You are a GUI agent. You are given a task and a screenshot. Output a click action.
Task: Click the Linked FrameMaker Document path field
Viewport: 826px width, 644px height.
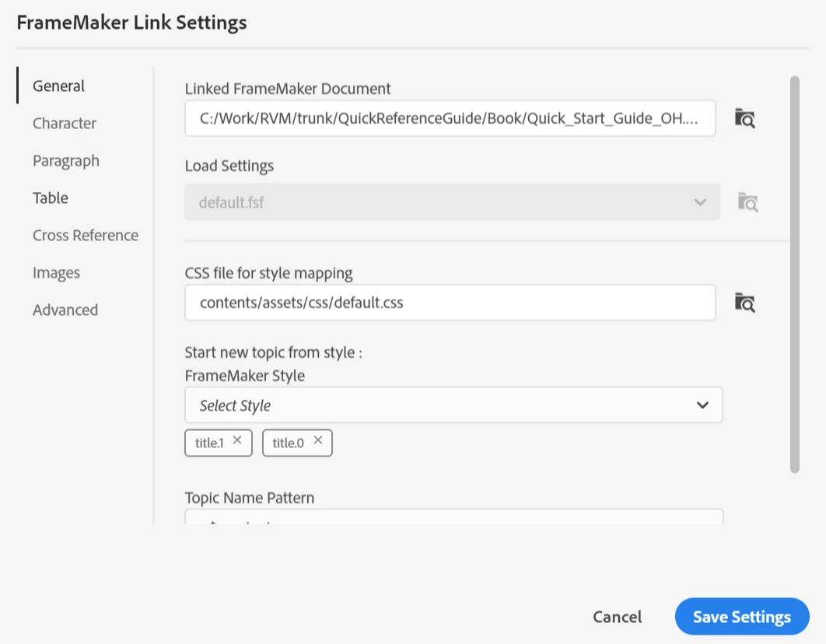450,118
